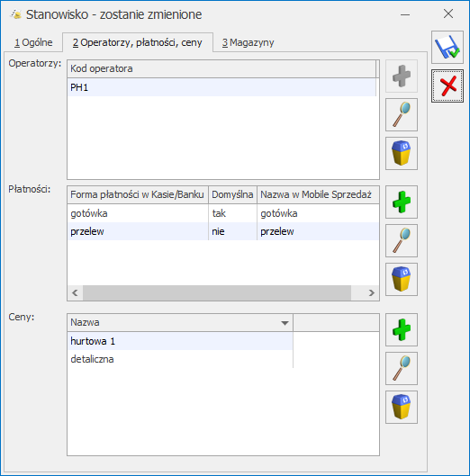
Task: Open payment details with the Płatności magnifier icon
Action: point(402,241)
